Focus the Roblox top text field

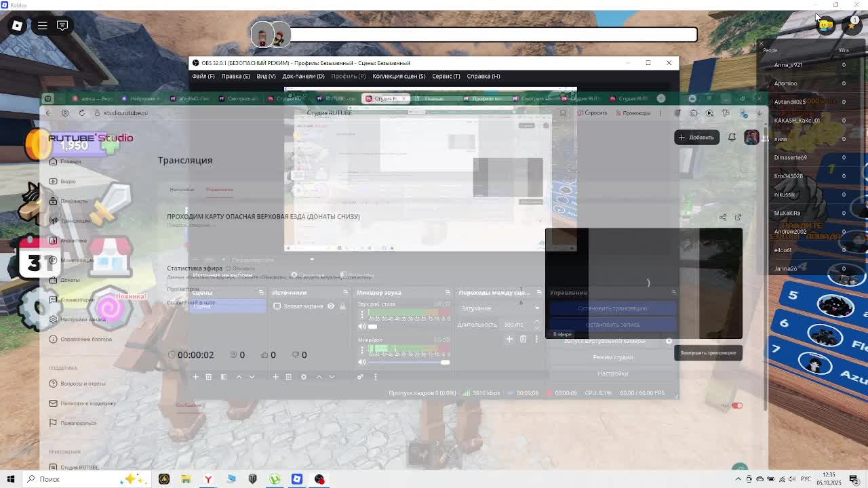click(494, 35)
